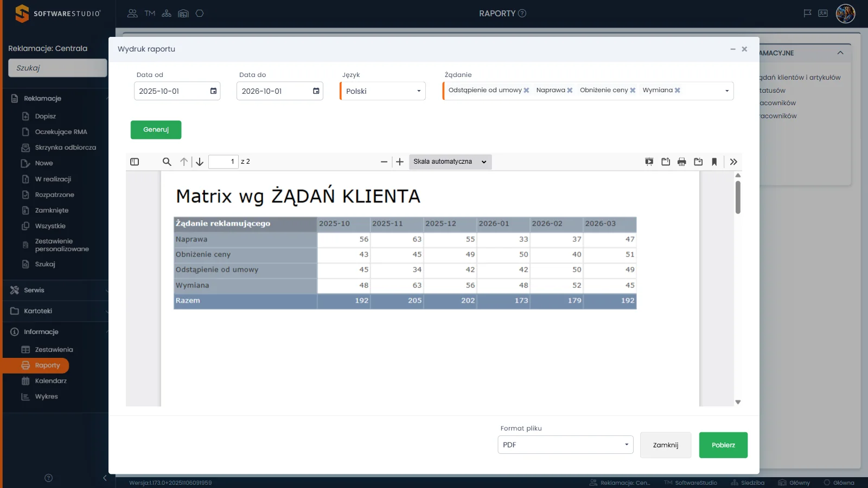Screen dimensions: 868x488
Task: Click the page number field
Action: [x=224, y=162]
